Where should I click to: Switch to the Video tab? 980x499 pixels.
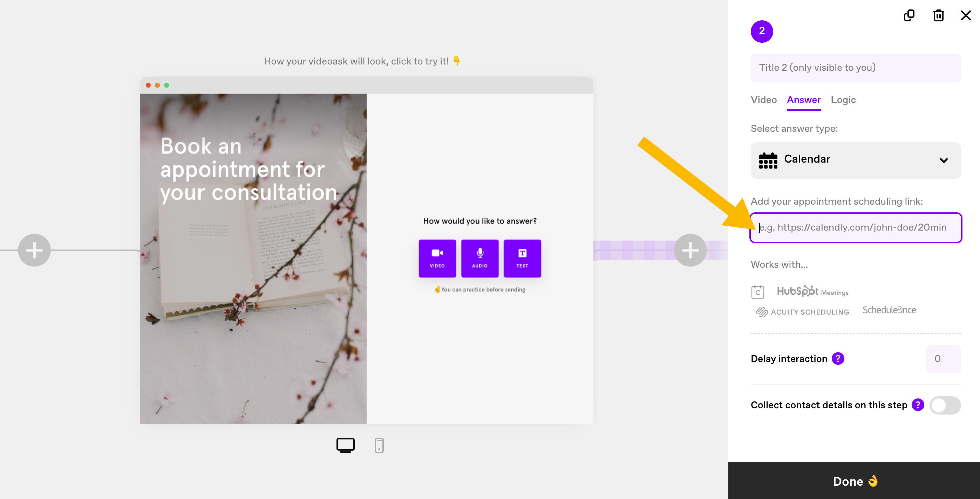763,100
